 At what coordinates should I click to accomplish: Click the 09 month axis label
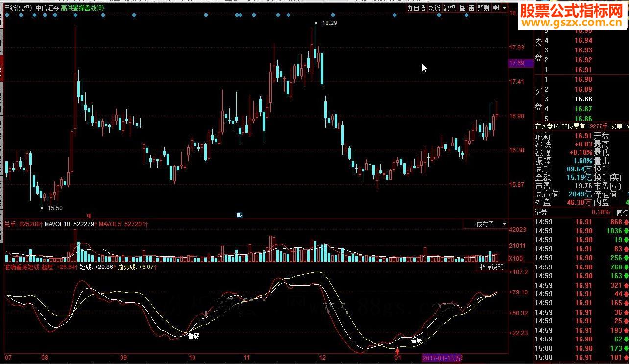123,358
